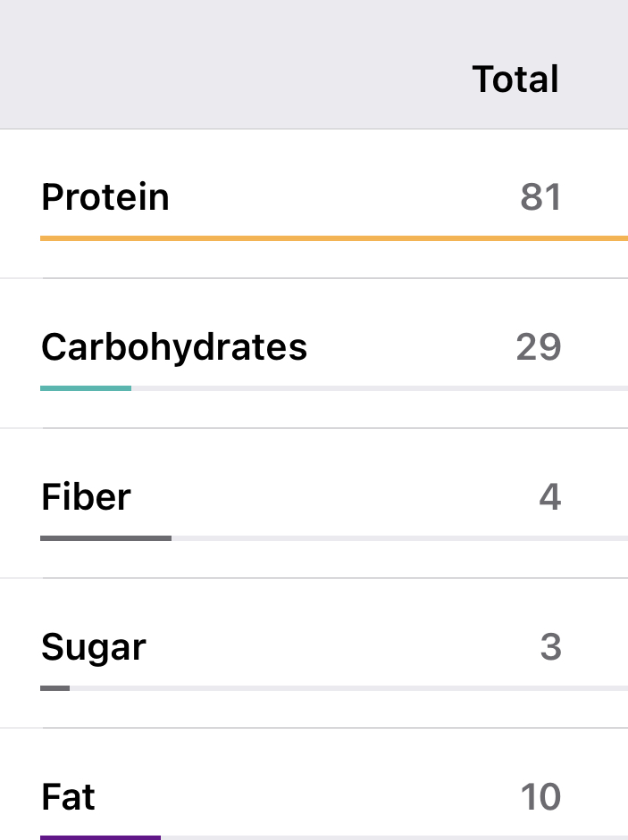
Task: Click the Fiber total value 4
Action: tap(550, 497)
